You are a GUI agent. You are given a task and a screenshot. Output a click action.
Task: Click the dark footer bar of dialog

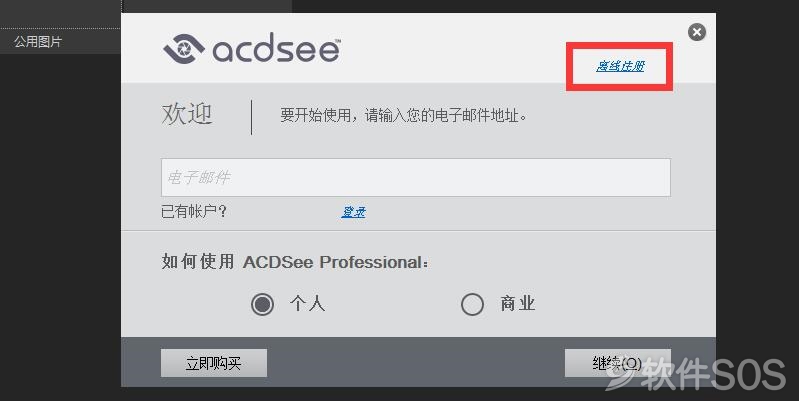tap(418, 362)
